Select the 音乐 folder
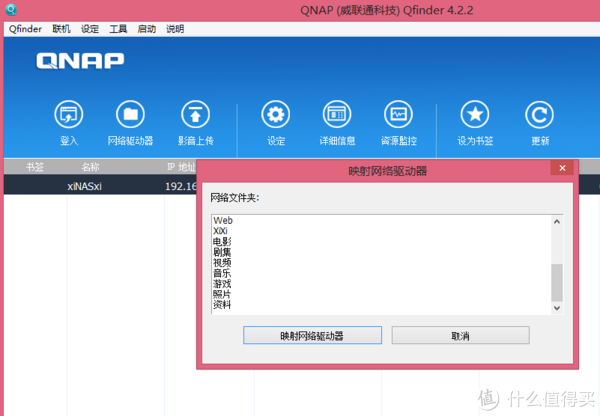This screenshot has height=416, width=600. [222, 273]
